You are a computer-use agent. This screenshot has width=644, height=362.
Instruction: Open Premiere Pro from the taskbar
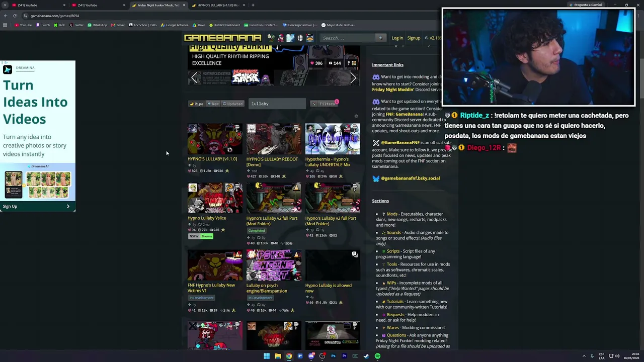coord(344,356)
